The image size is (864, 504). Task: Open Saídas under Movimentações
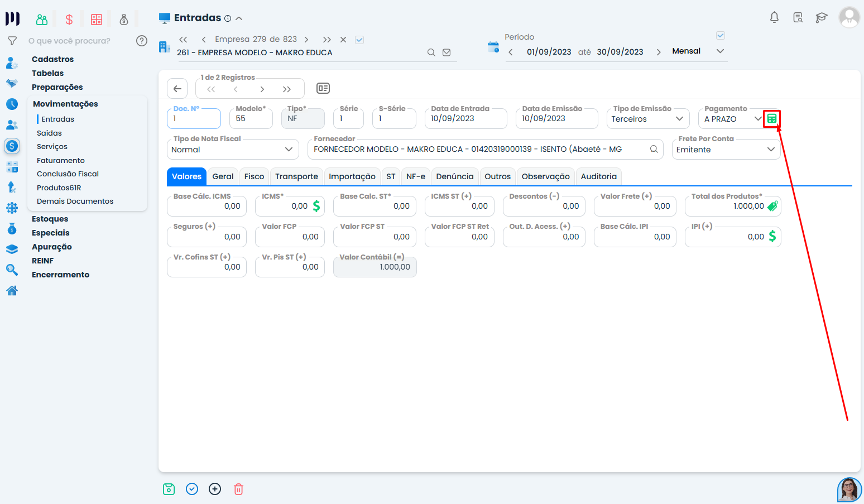pyautogui.click(x=49, y=133)
